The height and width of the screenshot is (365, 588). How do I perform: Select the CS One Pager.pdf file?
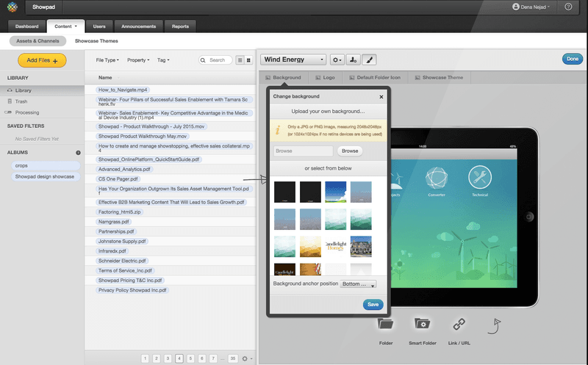(x=118, y=179)
